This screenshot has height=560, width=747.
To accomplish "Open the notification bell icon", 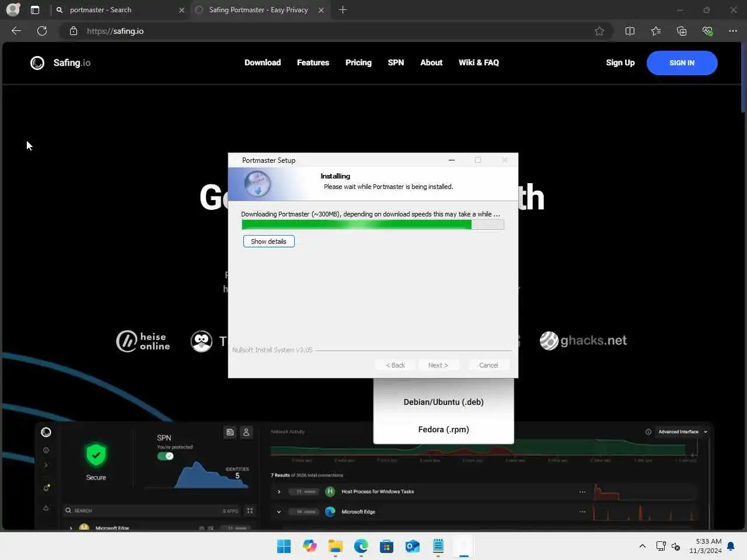I will tap(731, 546).
